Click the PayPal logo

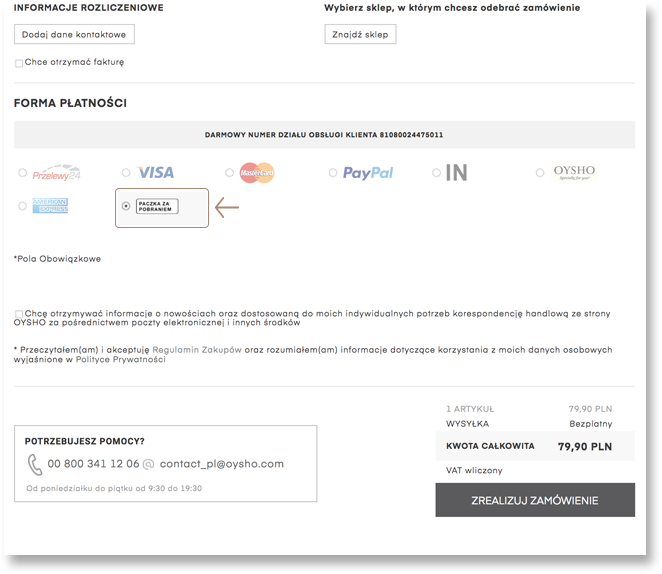click(x=368, y=173)
